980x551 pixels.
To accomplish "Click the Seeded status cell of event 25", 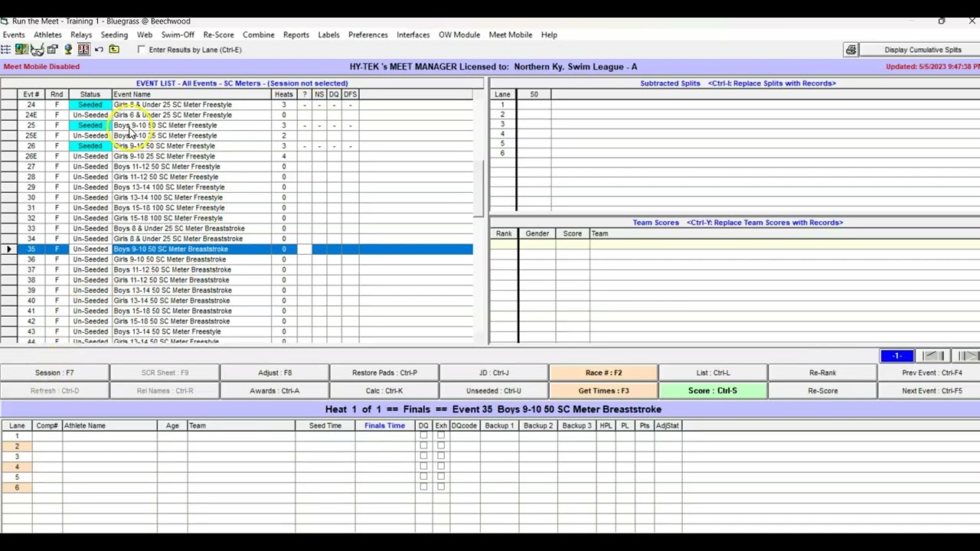I will [90, 125].
